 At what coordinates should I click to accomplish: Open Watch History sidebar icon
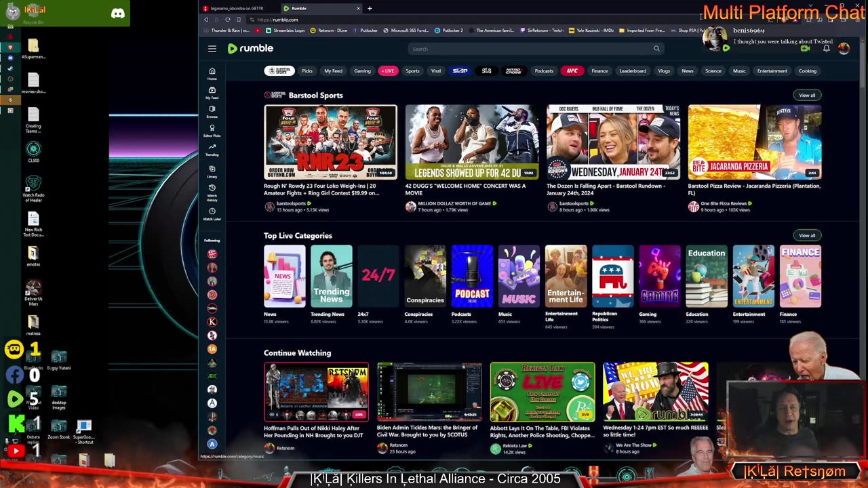click(212, 192)
